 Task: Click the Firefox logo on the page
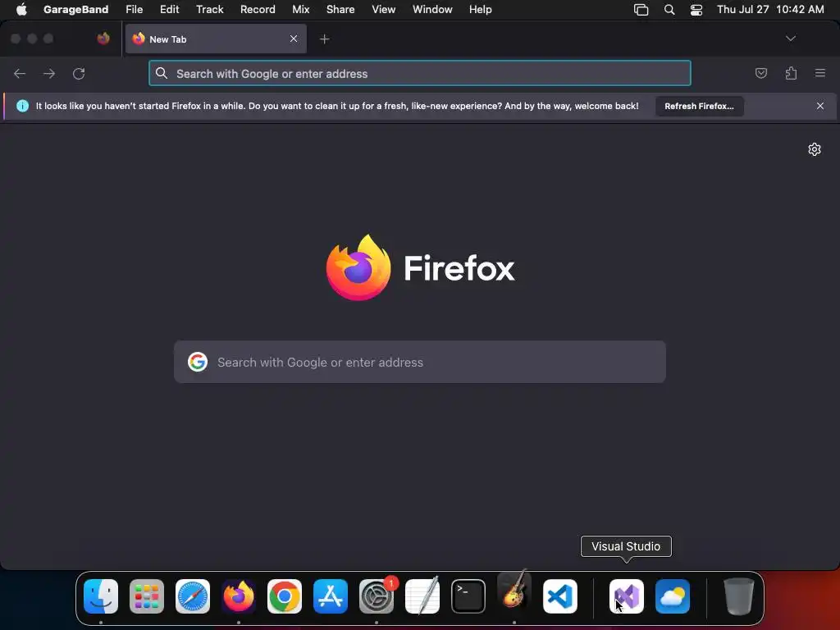pos(358,267)
